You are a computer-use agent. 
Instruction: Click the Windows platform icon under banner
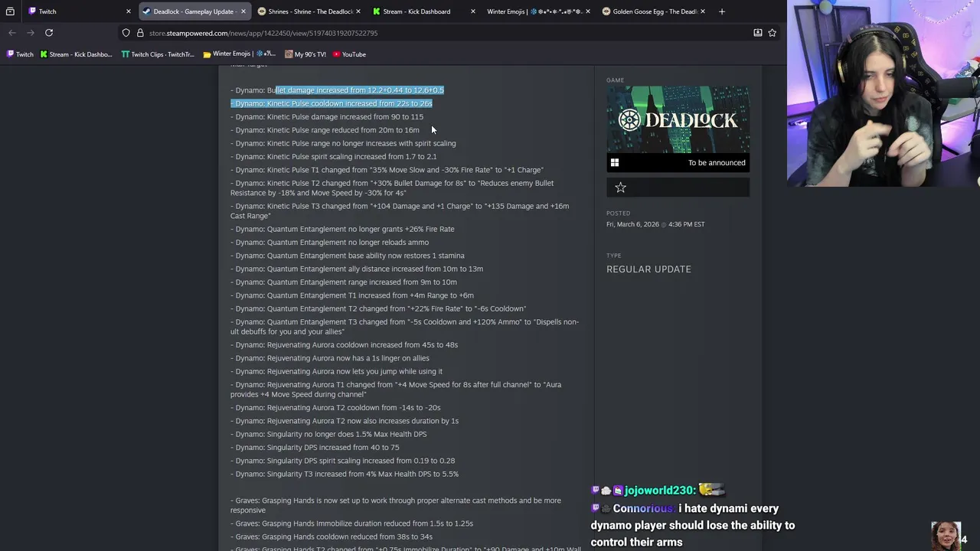(x=615, y=162)
